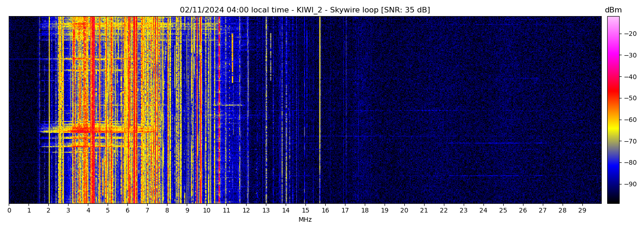Click the 10 MHz tick label
Image resolution: width=644 pixels, height=230 pixels.
(x=207, y=210)
